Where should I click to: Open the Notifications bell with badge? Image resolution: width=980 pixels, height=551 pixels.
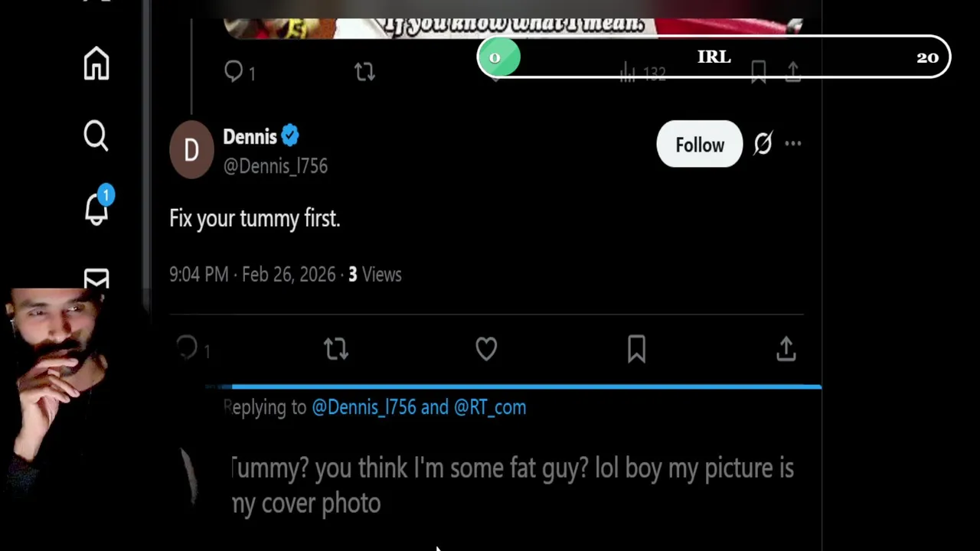(x=97, y=207)
